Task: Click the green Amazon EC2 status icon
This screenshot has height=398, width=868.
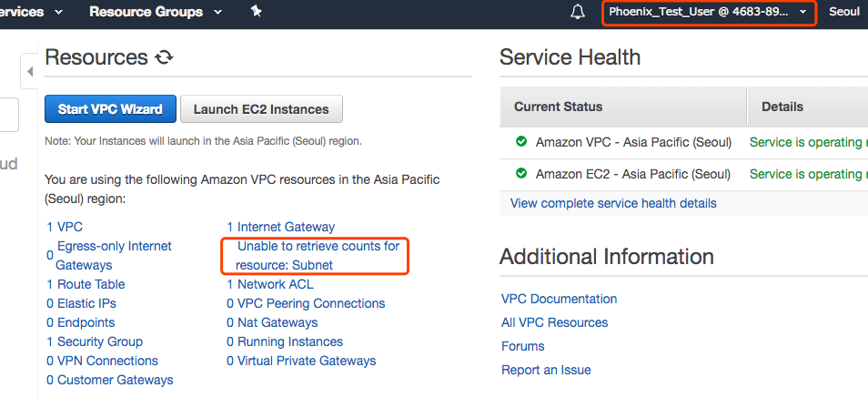Action: point(521,173)
